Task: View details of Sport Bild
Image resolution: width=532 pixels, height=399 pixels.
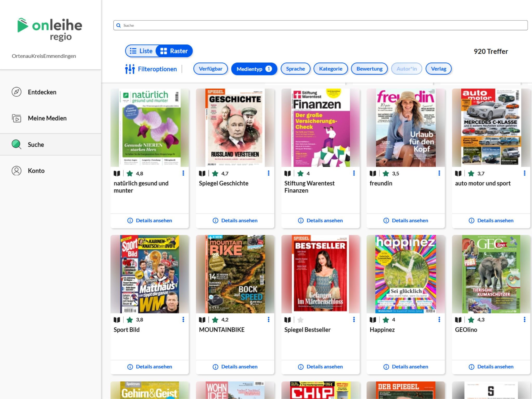Action: point(150,367)
